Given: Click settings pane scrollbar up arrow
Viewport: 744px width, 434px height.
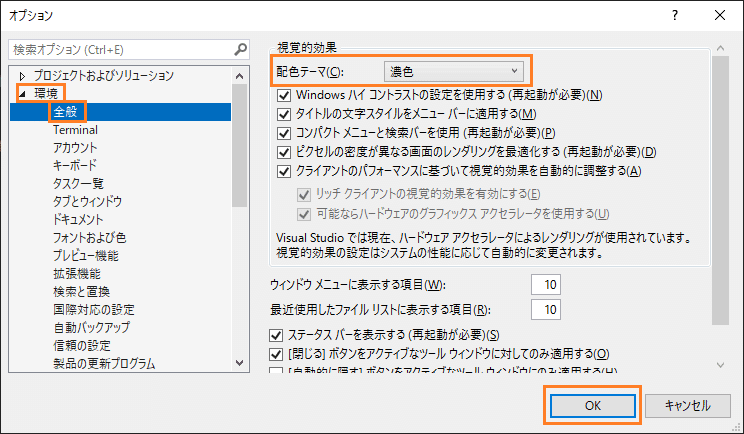Looking at the screenshot, I should [x=720, y=48].
